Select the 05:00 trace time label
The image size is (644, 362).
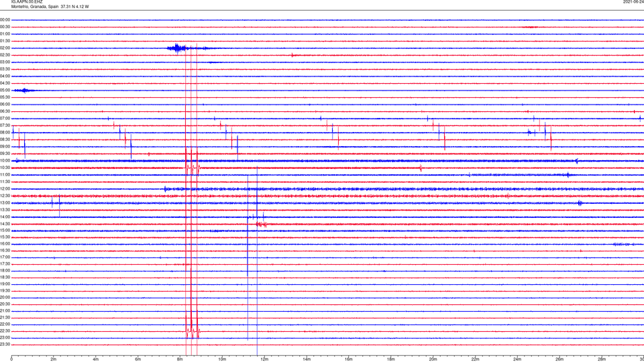pos(5,90)
